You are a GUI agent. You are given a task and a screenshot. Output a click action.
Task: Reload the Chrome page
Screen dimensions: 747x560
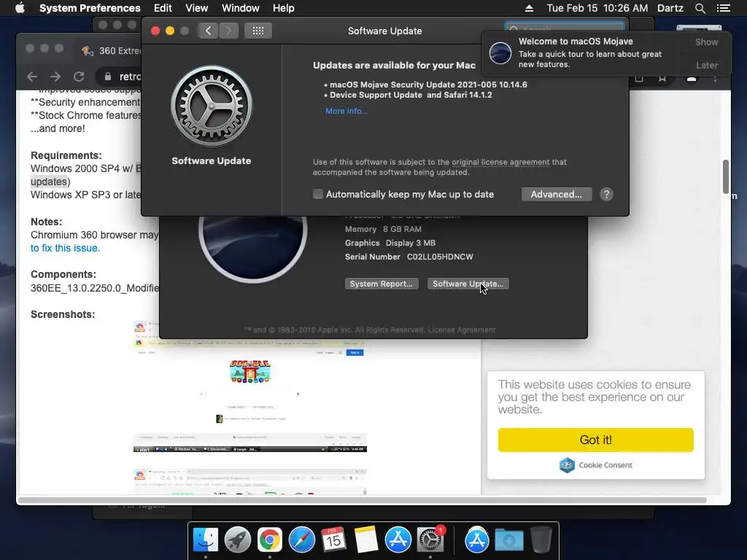79,77
